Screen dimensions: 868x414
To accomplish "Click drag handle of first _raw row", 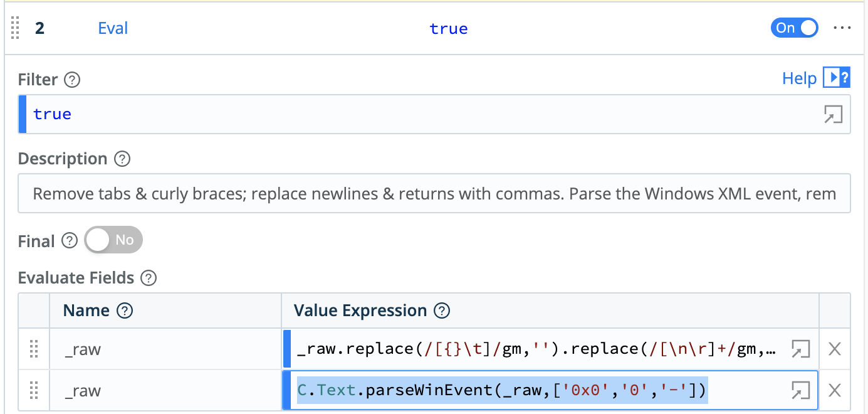I will (34, 349).
